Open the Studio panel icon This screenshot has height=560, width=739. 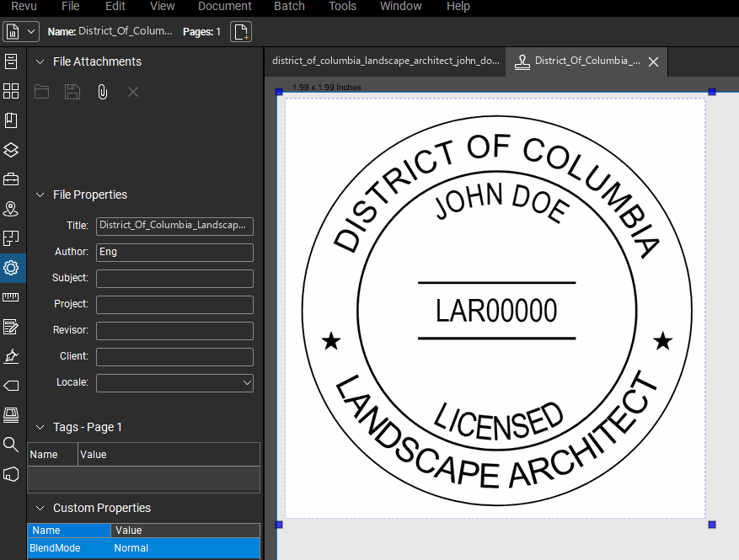11,415
